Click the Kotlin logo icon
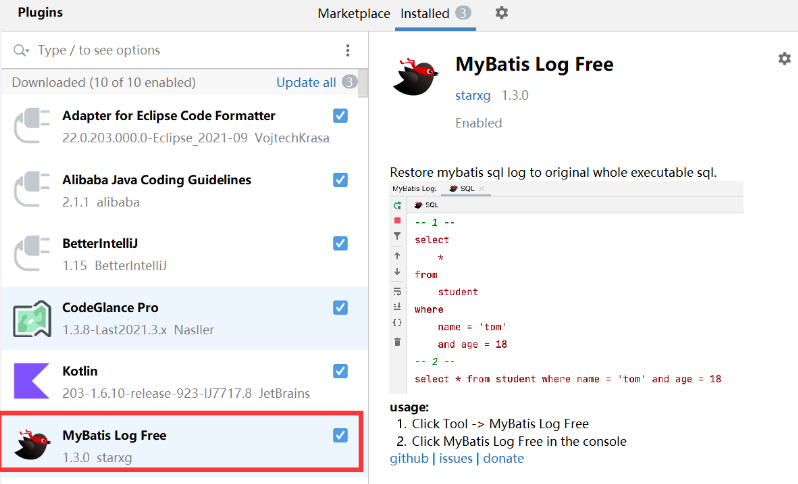Image resolution: width=798 pixels, height=484 pixels. coord(31,381)
